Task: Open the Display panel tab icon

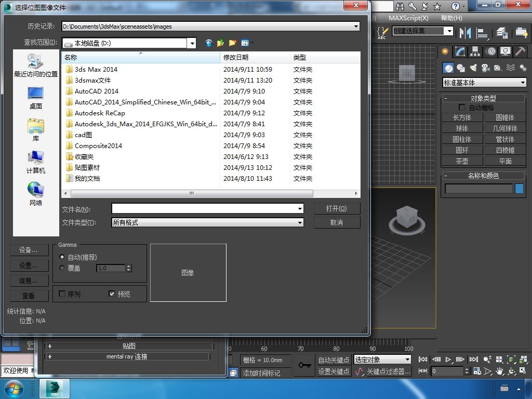Action: point(506,51)
